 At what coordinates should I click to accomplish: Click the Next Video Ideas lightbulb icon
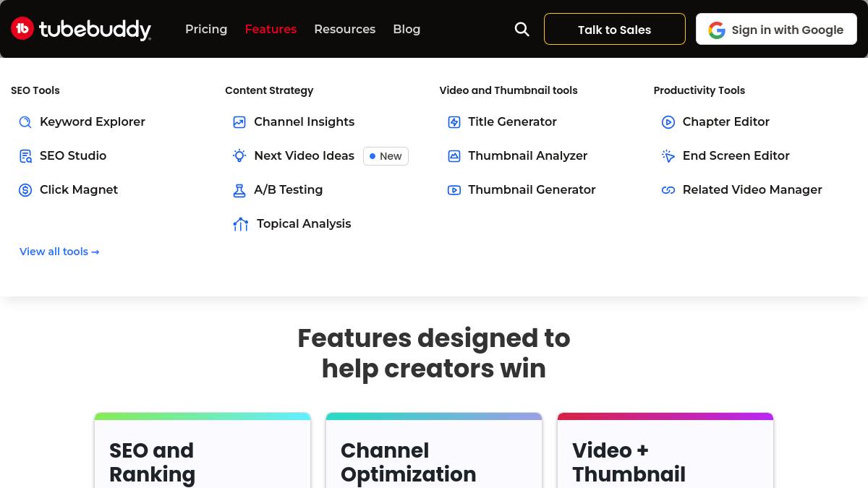pos(239,156)
